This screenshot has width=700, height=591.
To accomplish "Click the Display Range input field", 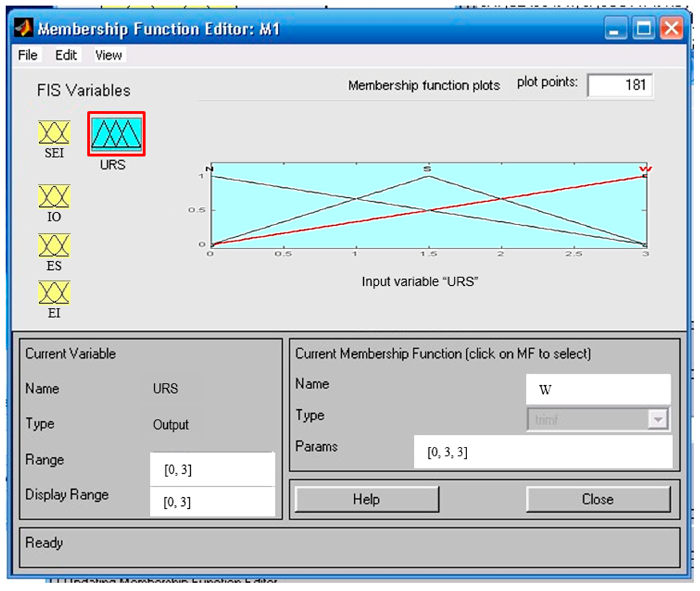I will pos(212,501).
